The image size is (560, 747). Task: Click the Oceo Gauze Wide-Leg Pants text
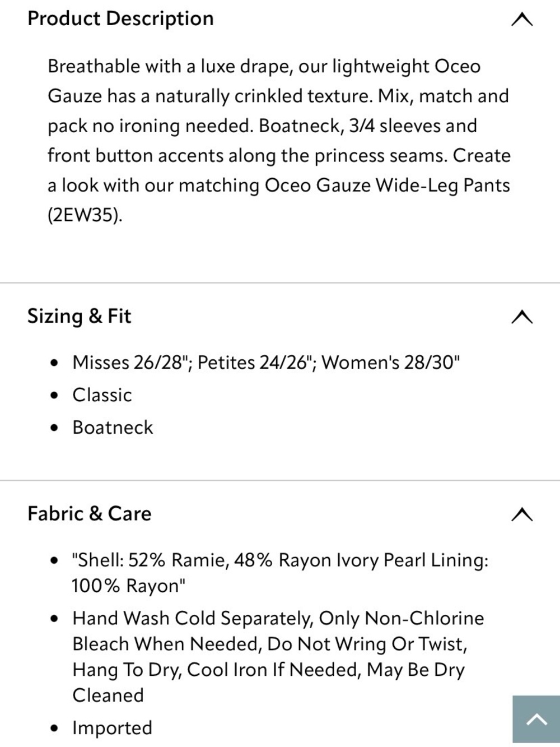(387, 185)
